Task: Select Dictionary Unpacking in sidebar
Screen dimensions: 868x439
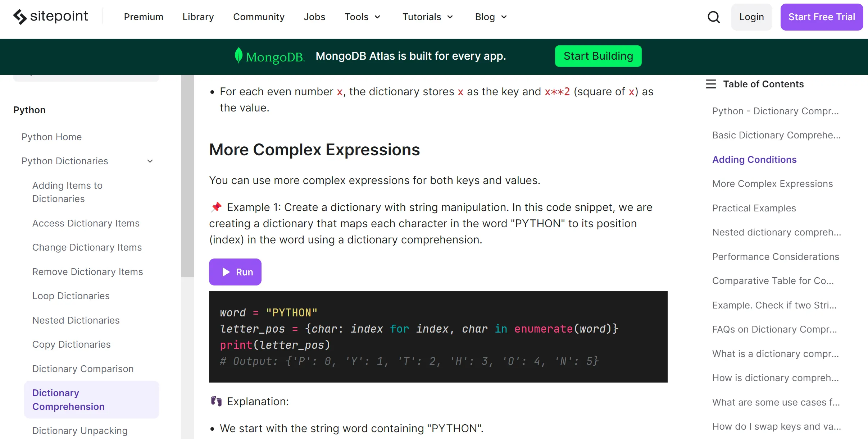Action: tap(80, 430)
